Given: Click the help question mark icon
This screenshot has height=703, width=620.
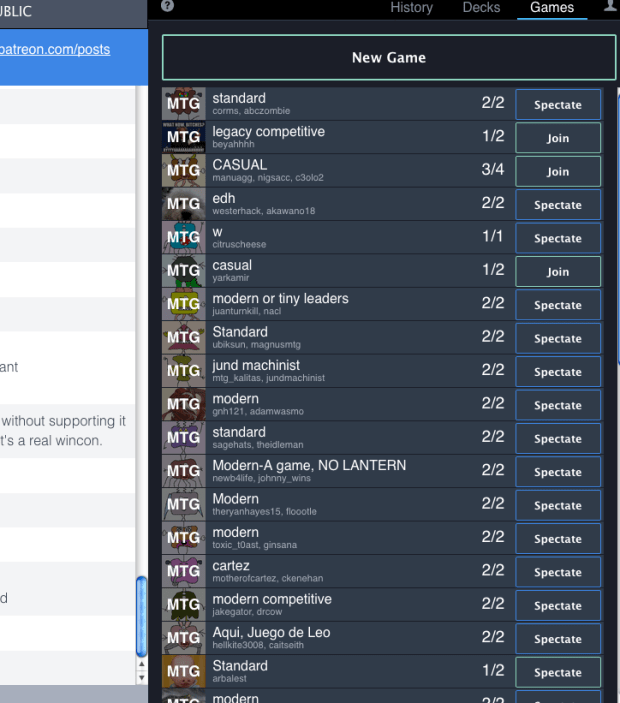Looking at the screenshot, I should click(x=167, y=5).
